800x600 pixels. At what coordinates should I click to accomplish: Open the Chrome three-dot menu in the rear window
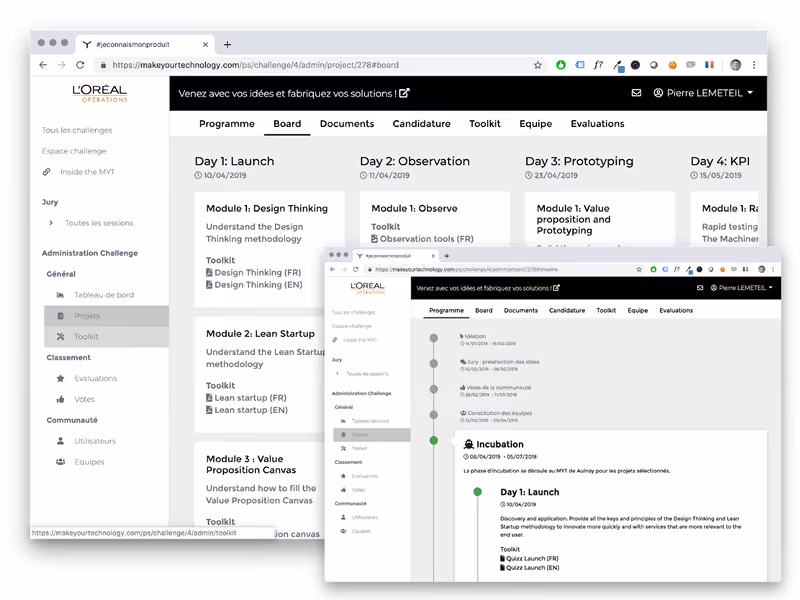coord(754,65)
